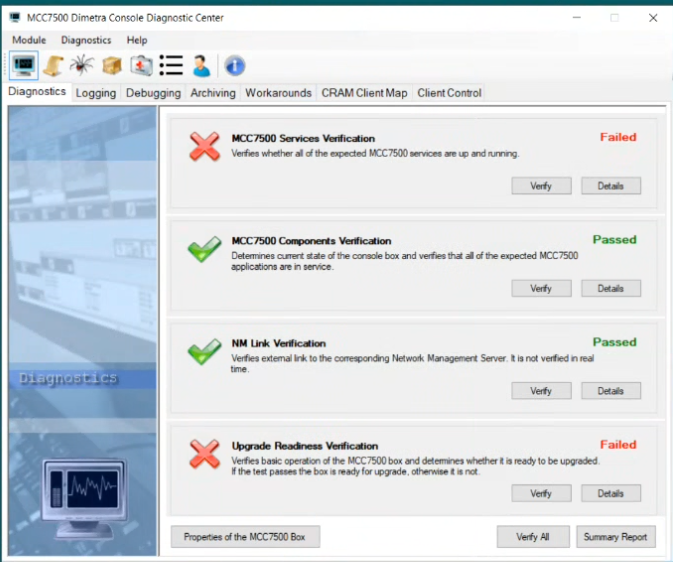Click the heartbeat monitor image in sidebar
This screenshot has height=562, width=673.
[85, 498]
